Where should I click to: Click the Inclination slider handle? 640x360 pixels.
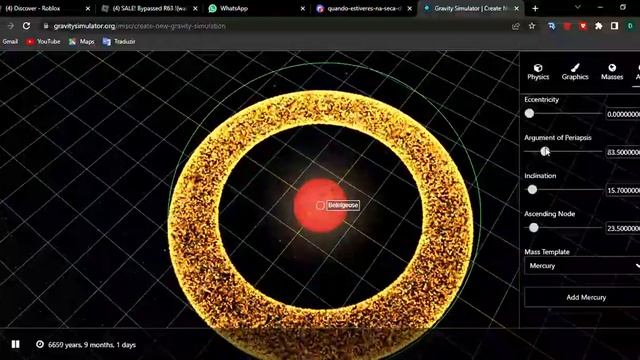pos(532,189)
